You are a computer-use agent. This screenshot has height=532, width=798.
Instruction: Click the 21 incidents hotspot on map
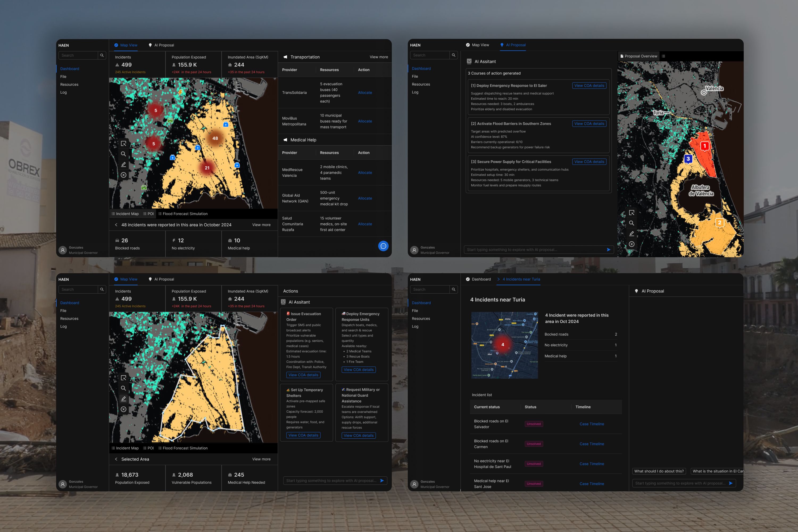pyautogui.click(x=207, y=168)
